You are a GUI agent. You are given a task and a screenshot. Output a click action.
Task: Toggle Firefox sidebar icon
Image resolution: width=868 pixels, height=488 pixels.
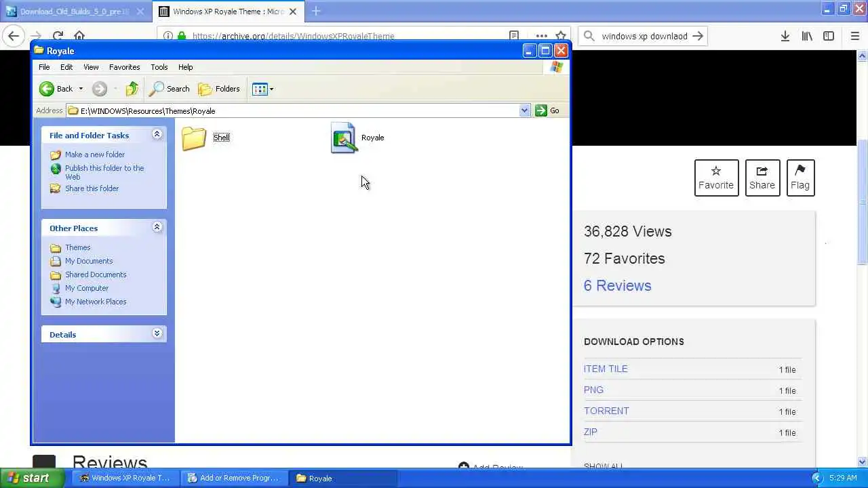tap(829, 36)
